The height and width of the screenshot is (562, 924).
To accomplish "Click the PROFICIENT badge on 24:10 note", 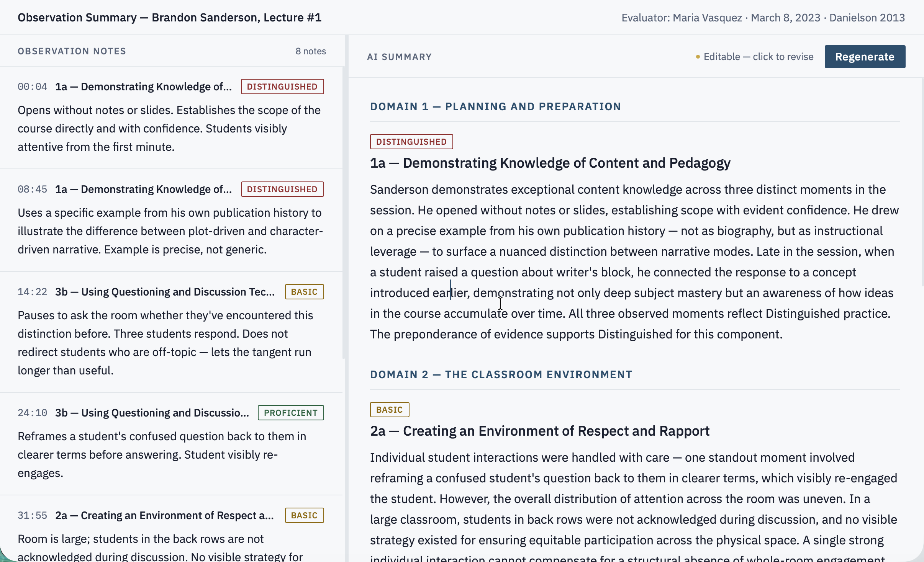I will tap(291, 413).
